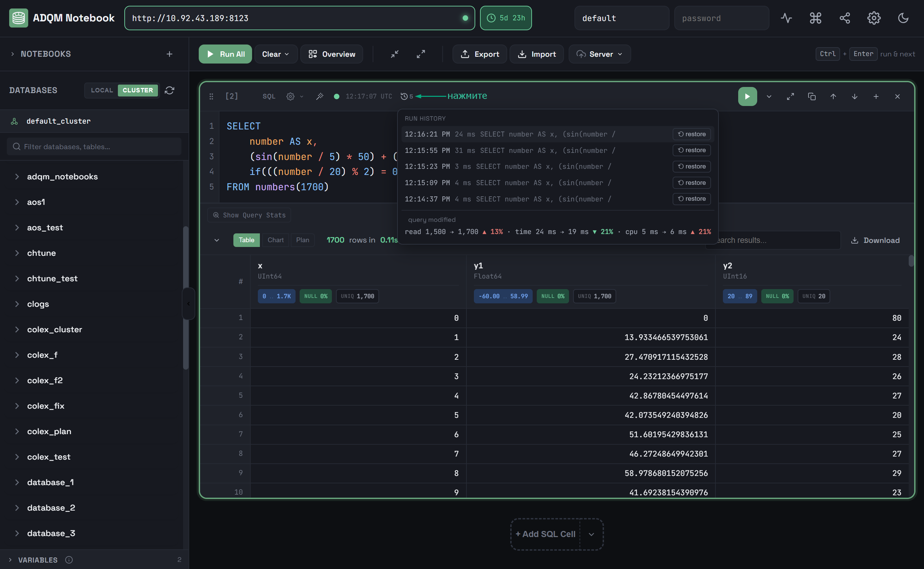This screenshot has height=569, width=924.
Task: Toggle dark mode moon icon
Action: pyautogui.click(x=903, y=18)
